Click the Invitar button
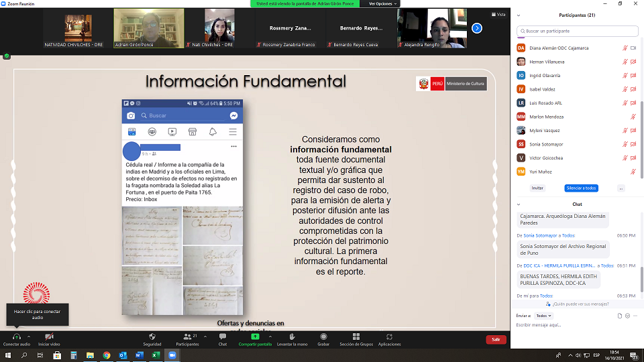The width and height of the screenshot is (644, 362). coord(537,188)
